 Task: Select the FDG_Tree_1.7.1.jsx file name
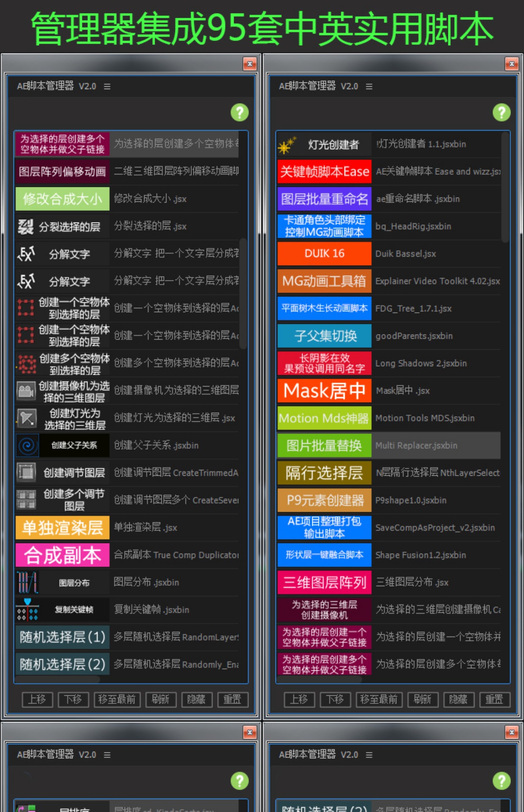pyautogui.click(x=413, y=309)
